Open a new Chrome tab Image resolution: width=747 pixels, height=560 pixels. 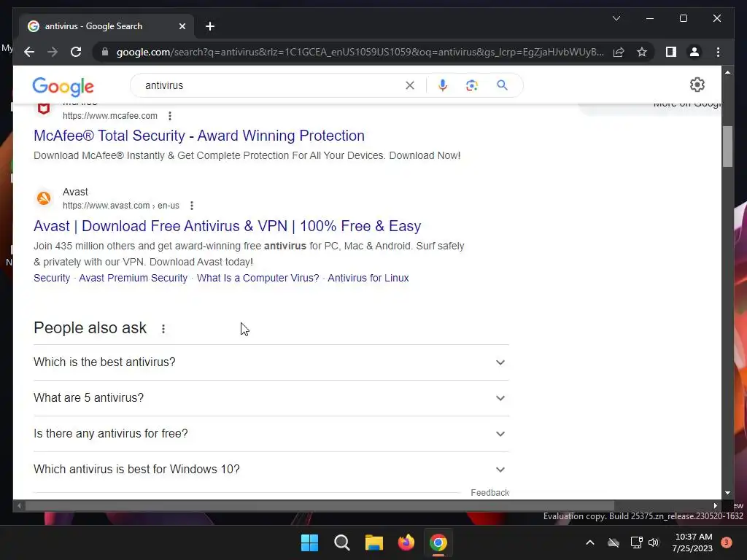pyautogui.click(x=210, y=26)
